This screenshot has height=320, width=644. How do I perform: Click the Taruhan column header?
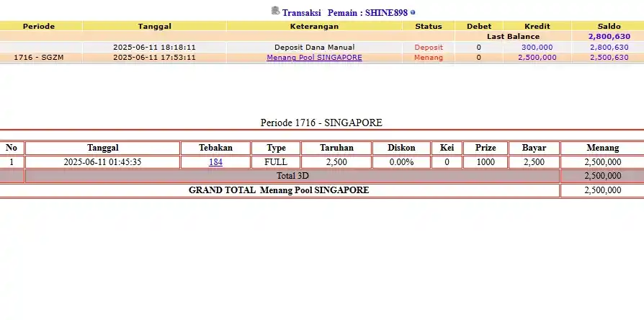336,148
